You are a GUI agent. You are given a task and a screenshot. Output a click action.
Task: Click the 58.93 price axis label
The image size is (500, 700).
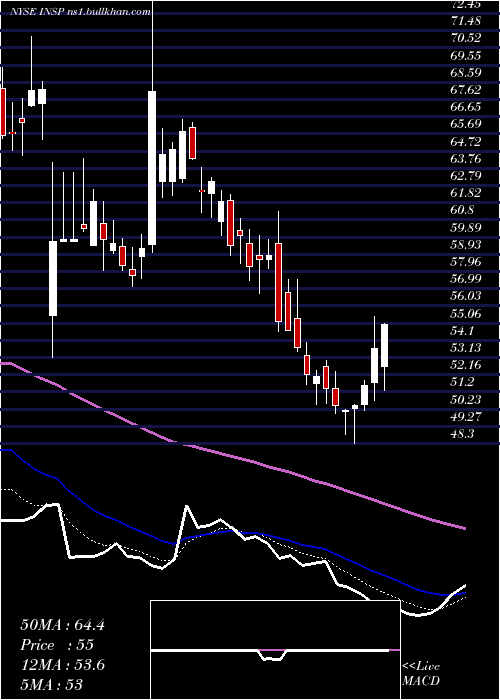coord(467,245)
